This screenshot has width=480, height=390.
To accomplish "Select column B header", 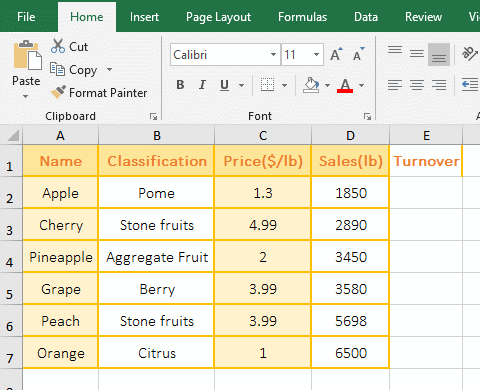I will (x=157, y=135).
